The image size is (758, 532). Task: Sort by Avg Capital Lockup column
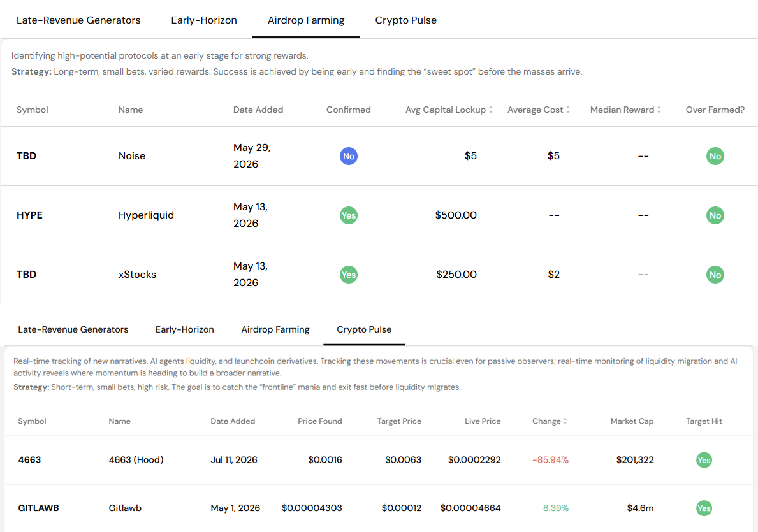(x=449, y=110)
